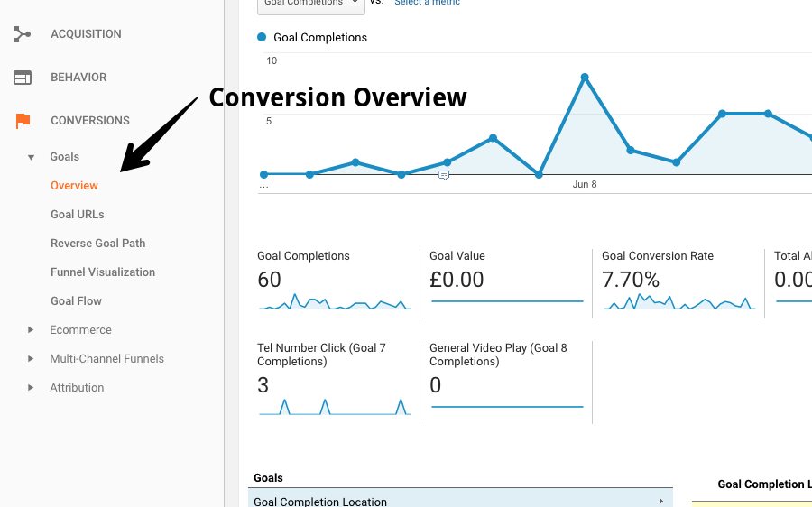Screen dimensions: 812x507
Task: Click the orange Conversions flag icon
Action: click(x=23, y=121)
